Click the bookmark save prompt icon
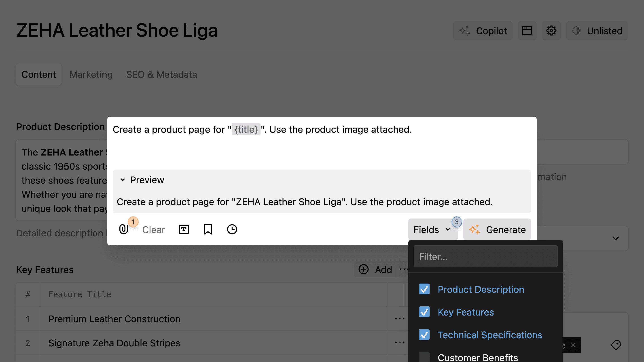 208,229
